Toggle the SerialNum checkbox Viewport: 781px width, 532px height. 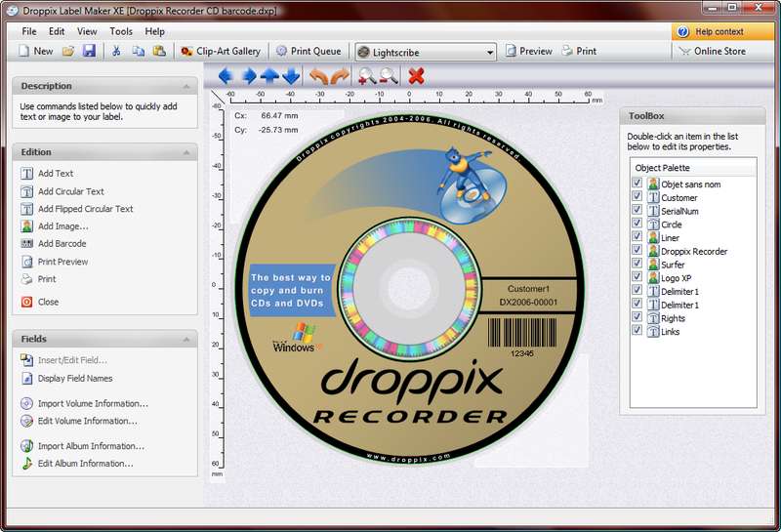coord(637,209)
